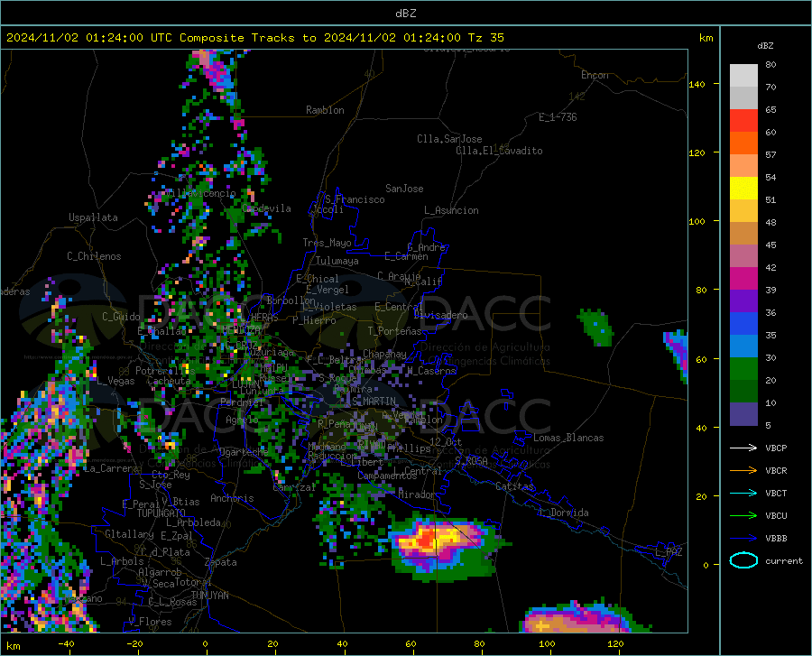Click the Encon map label
The width and height of the screenshot is (812, 656).
pos(595,75)
